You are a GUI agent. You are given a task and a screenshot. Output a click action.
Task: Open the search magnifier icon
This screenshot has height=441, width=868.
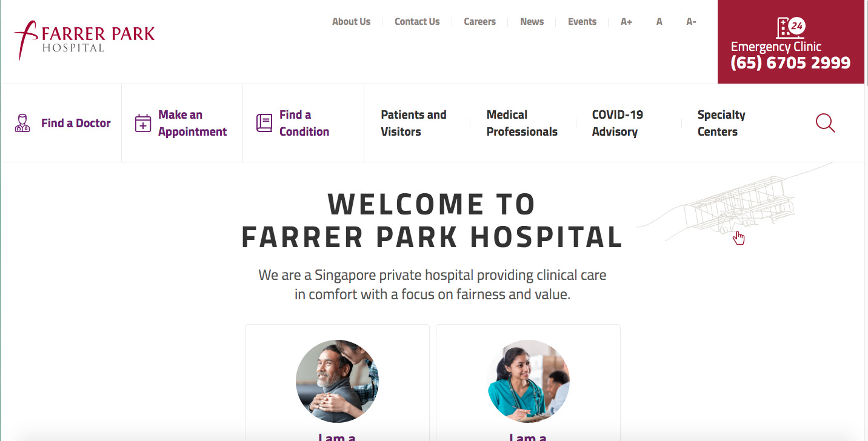point(825,123)
